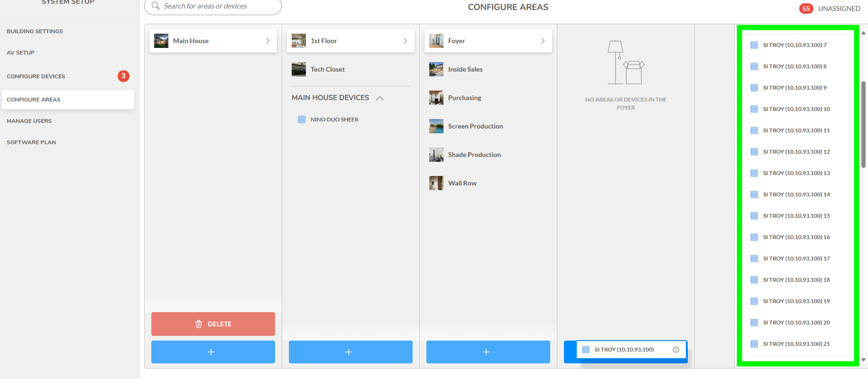Click the NINO DUO SHEER shade icon
The width and height of the screenshot is (868, 379).
[302, 120]
